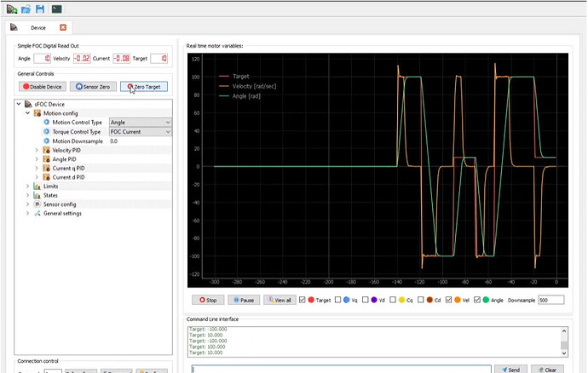Click the green Angle color dot
Screen dimensions: 588x373
click(x=486, y=300)
